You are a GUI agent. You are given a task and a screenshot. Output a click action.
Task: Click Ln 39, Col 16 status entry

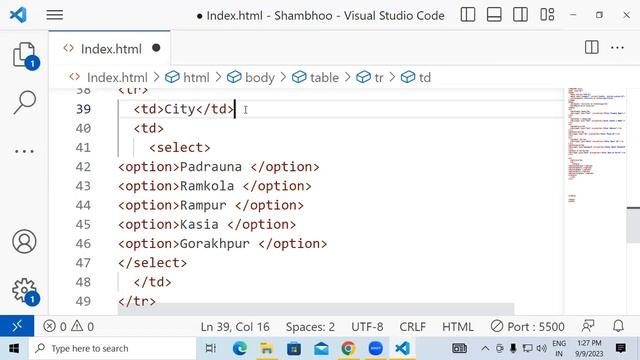235,327
